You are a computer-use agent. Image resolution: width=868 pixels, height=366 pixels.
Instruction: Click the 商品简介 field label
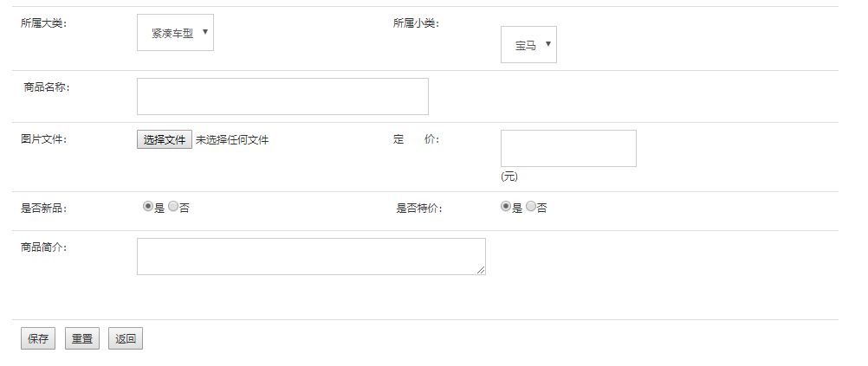pos(44,247)
